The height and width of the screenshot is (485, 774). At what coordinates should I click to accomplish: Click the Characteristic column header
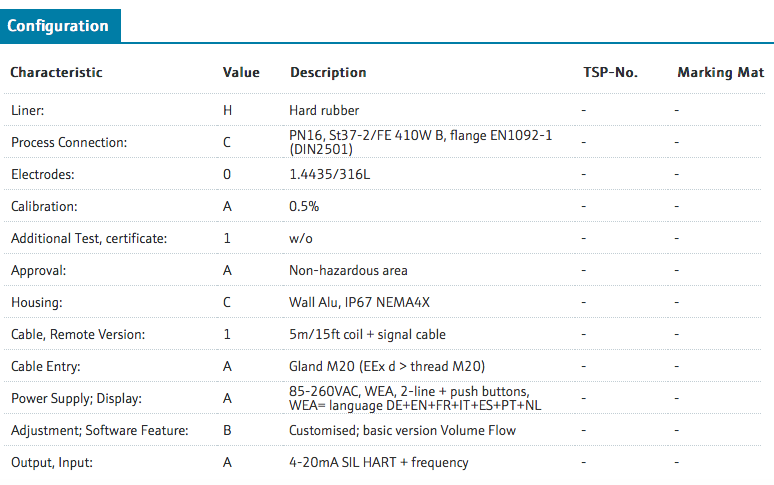(56, 73)
